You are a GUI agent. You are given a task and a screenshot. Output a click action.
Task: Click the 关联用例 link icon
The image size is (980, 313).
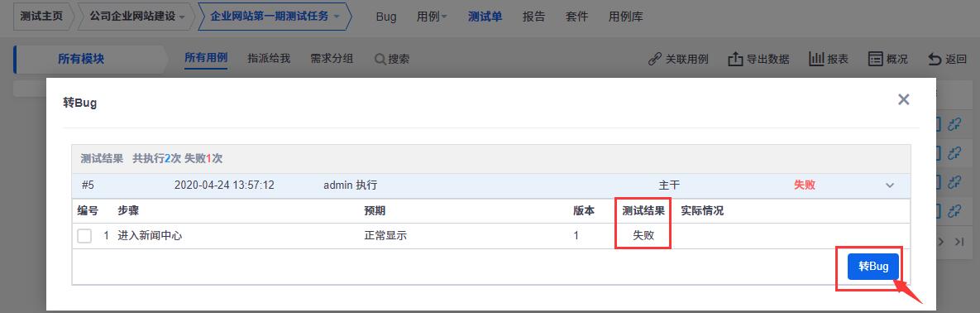tap(655, 59)
